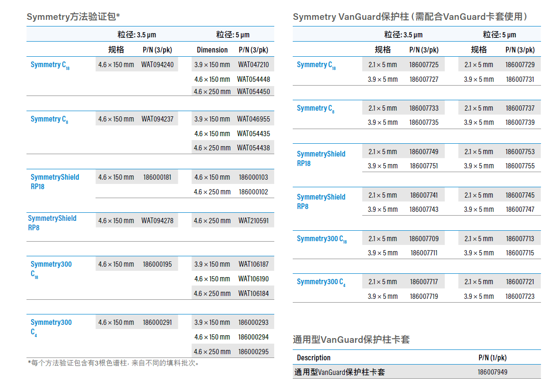
Task: Click part number 186000103
Action: click(253, 177)
